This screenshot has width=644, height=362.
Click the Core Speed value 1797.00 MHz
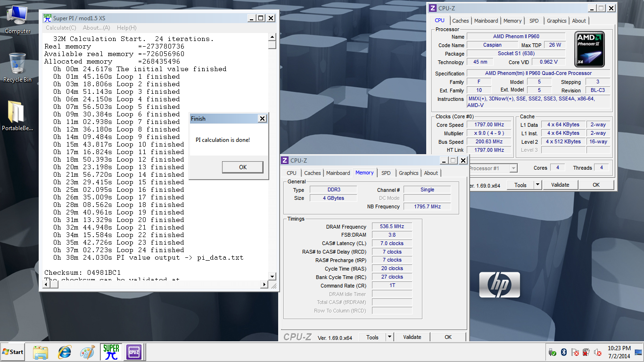click(489, 125)
